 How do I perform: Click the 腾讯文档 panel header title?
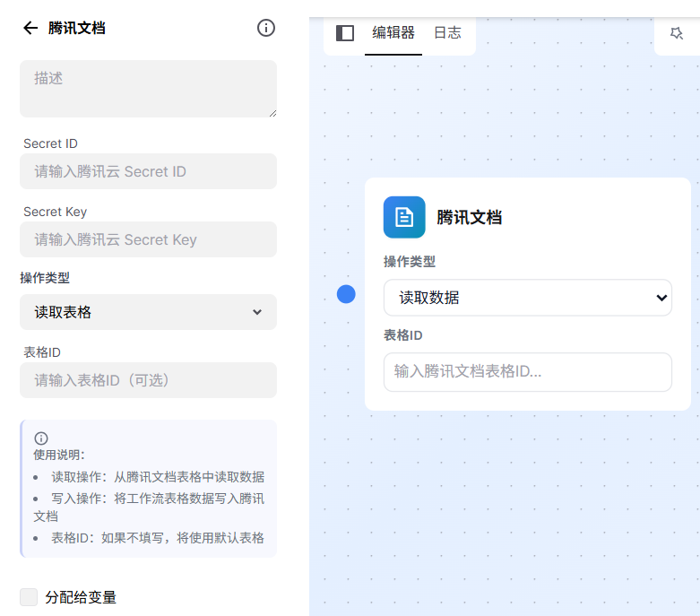tap(77, 28)
